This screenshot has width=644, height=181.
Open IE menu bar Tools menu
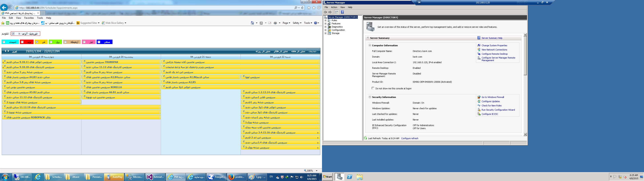[x=40, y=18]
